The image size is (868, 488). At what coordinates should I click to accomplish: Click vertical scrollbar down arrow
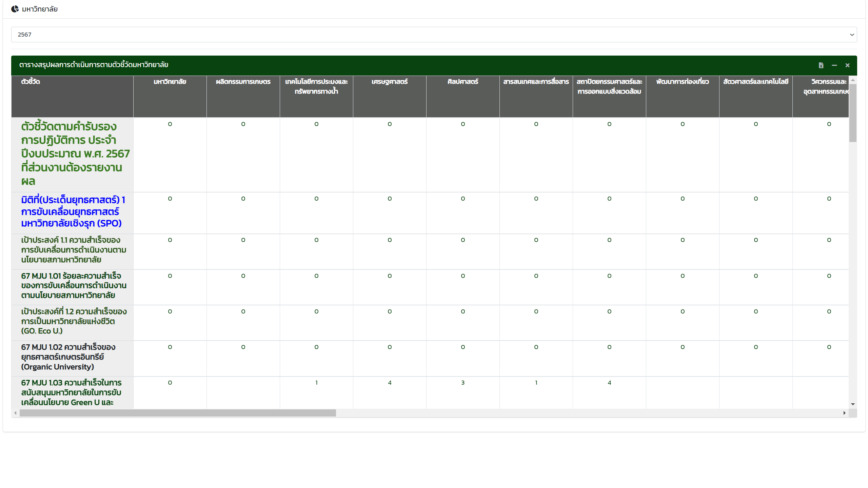point(853,404)
